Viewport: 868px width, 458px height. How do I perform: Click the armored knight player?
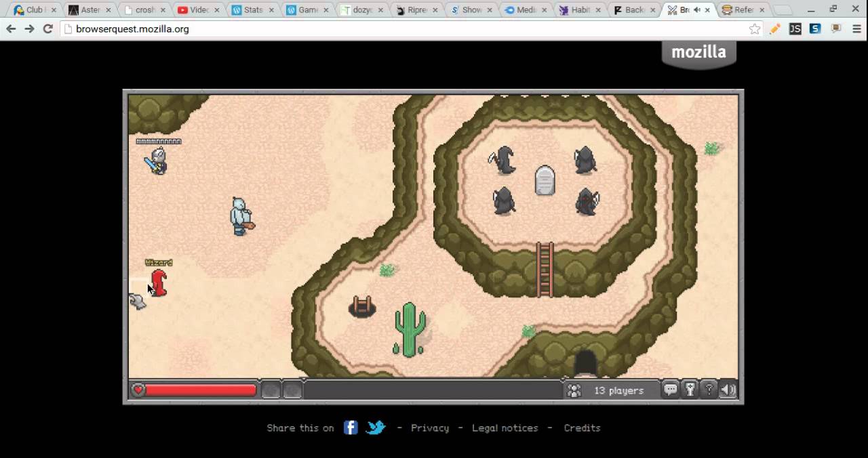[x=157, y=161]
